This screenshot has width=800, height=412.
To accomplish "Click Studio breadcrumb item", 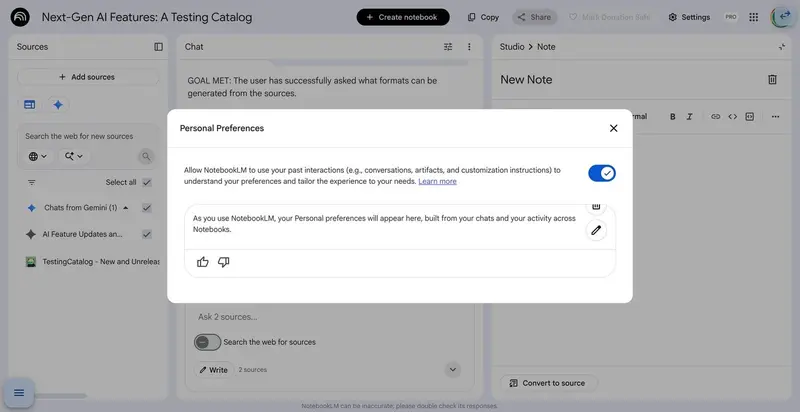I will 512,46.
